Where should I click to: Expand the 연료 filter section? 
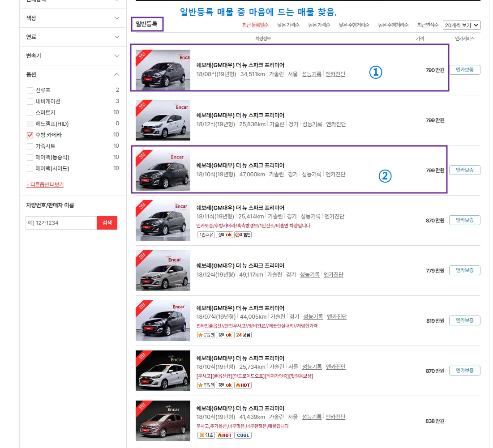[73, 37]
